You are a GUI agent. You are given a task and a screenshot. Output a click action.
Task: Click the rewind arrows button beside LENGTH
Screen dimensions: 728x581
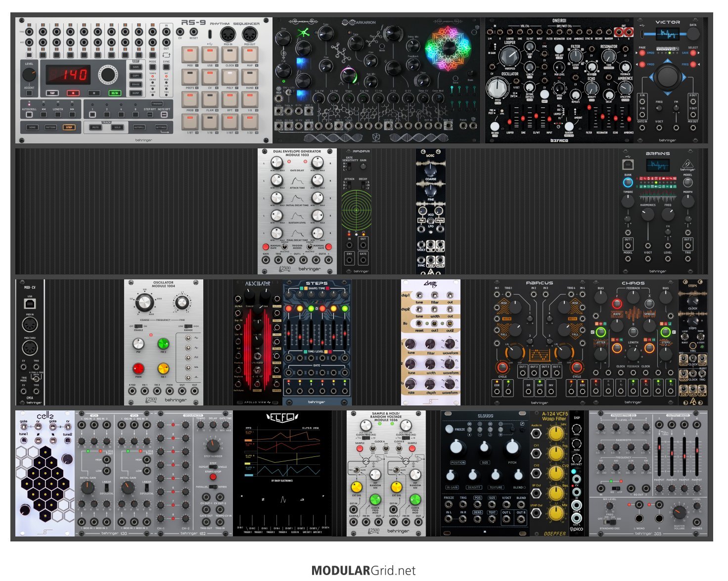(44, 114)
